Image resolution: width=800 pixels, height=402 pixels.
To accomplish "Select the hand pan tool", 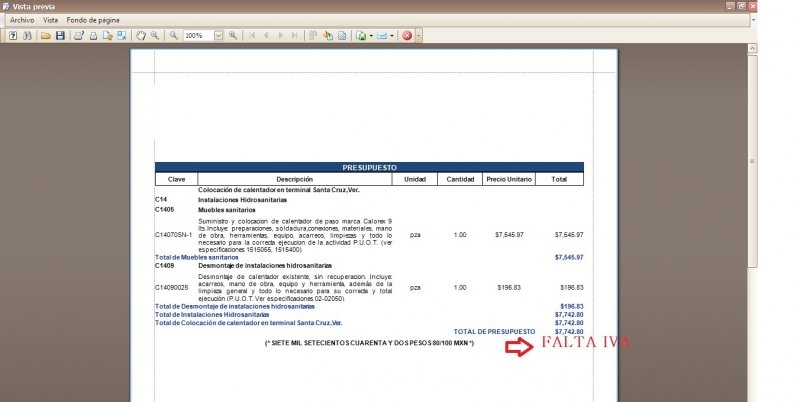I will pos(141,35).
